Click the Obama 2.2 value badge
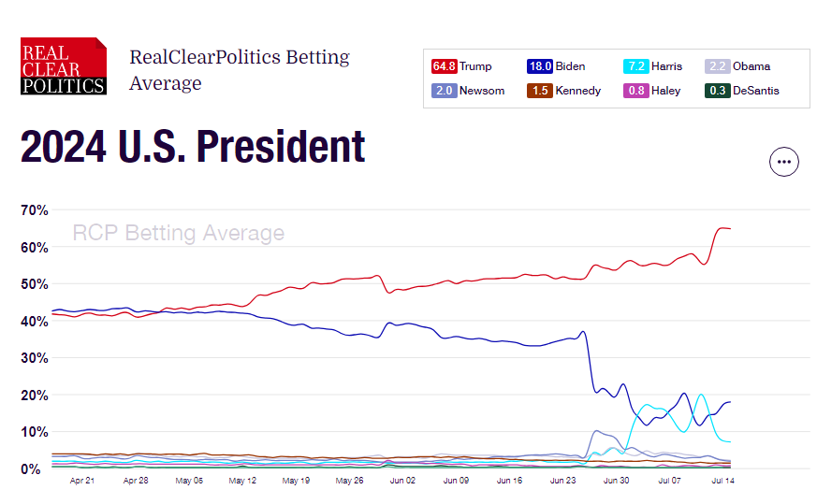Screen dimensions: 817x504 point(717,66)
